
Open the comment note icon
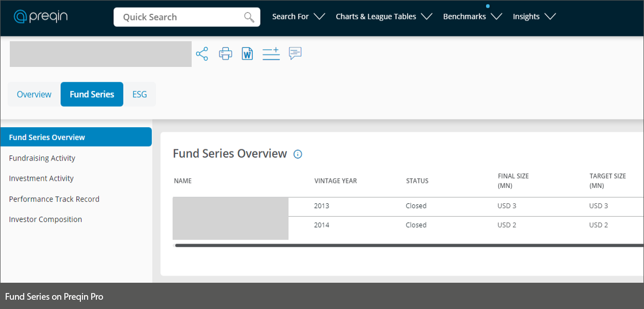[x=295, y=54]
